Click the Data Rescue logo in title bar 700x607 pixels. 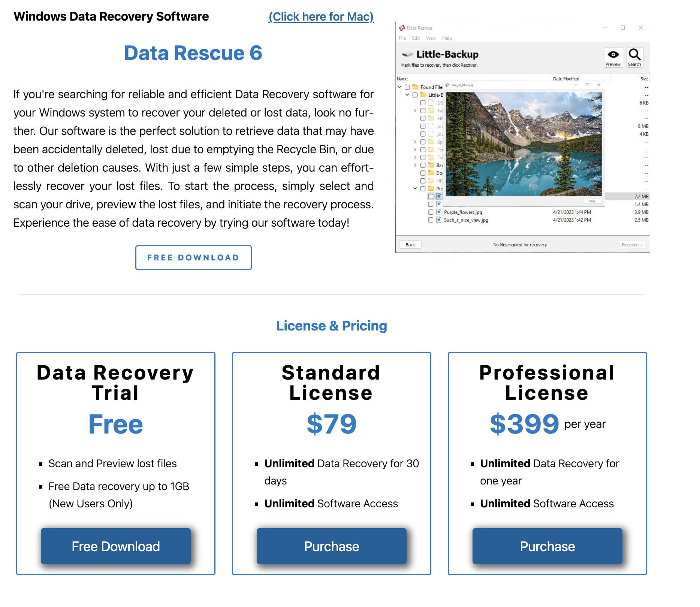tap(402, 28)
